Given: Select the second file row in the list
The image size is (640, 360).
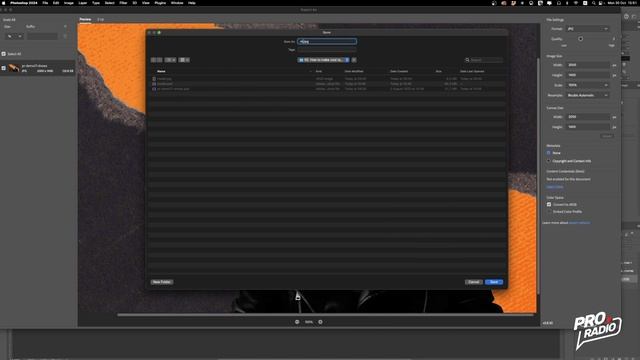Looking at the screenshot, I should coord(327,84).
